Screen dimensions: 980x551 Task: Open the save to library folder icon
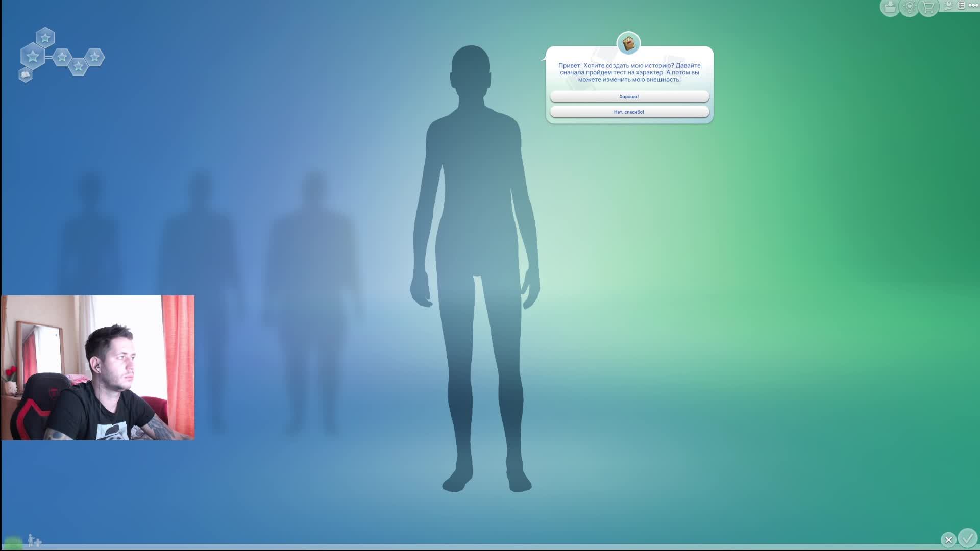(890, 7)
